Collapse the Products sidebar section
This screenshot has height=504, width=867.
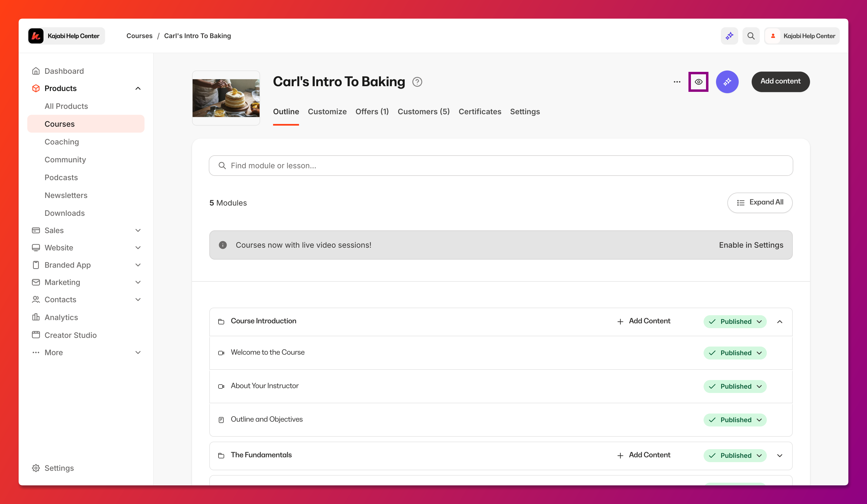138,88
